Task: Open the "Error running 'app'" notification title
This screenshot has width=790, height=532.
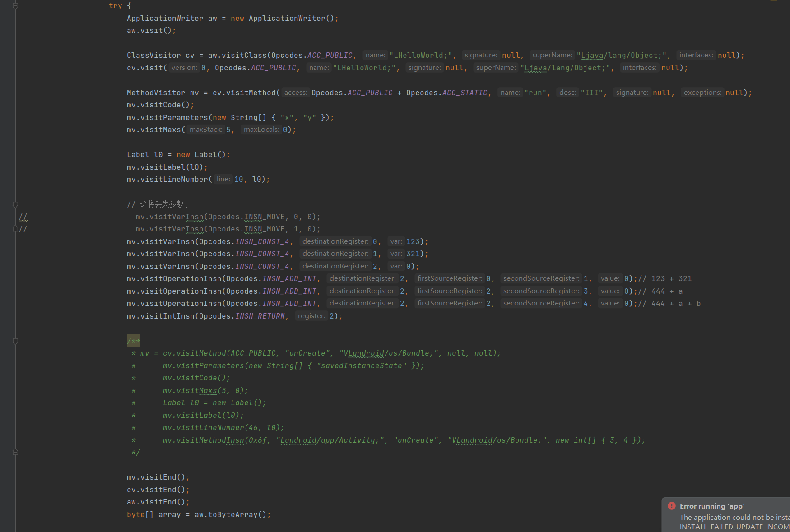Action: coord(712,506)
